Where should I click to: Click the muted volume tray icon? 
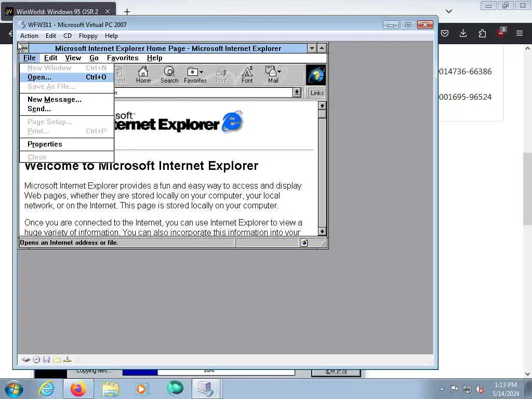[480, 389]
